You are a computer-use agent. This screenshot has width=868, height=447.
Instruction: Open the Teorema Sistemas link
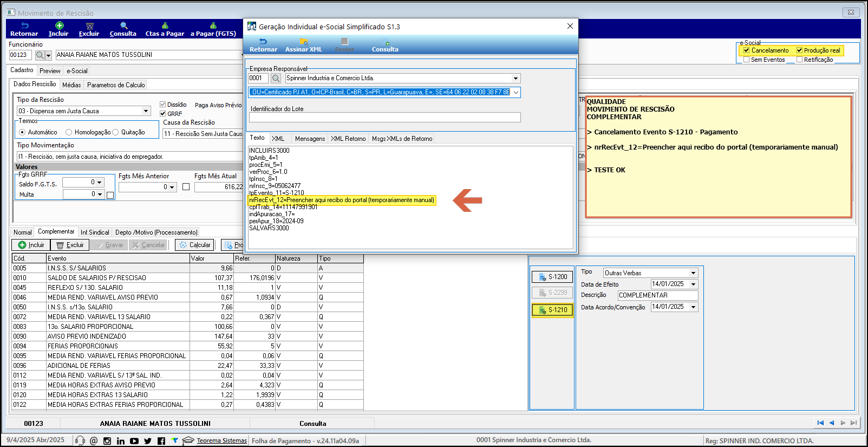[x=221, y=440]
